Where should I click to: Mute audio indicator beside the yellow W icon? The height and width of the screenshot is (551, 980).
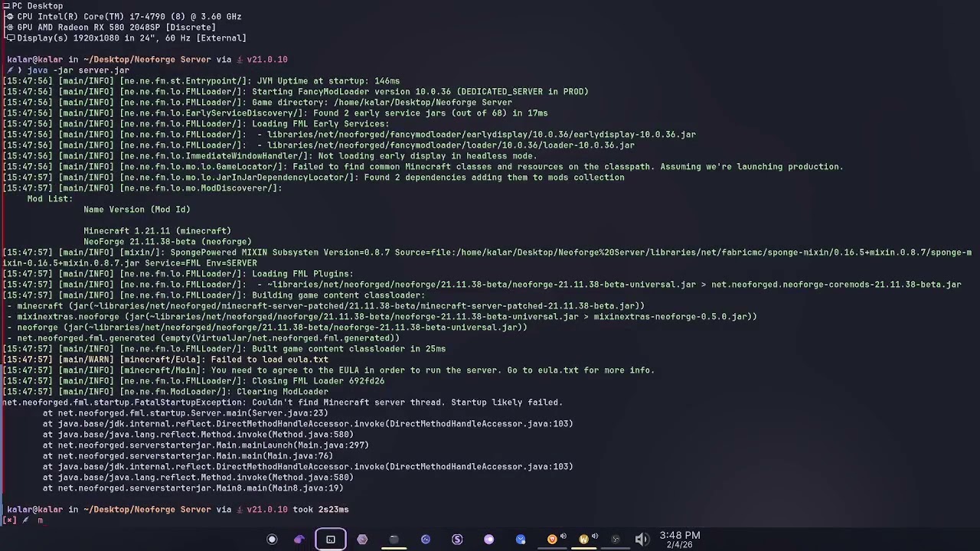[595, 536]
